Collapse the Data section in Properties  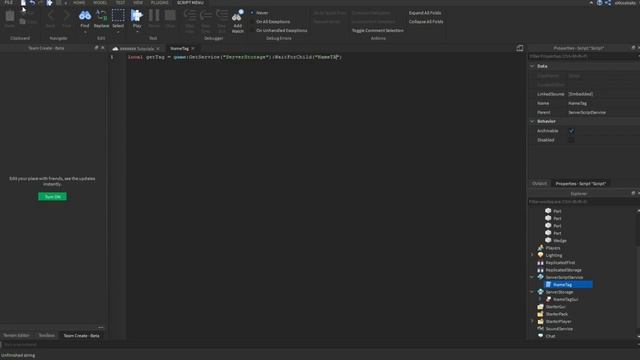click(x=532, y=66)
